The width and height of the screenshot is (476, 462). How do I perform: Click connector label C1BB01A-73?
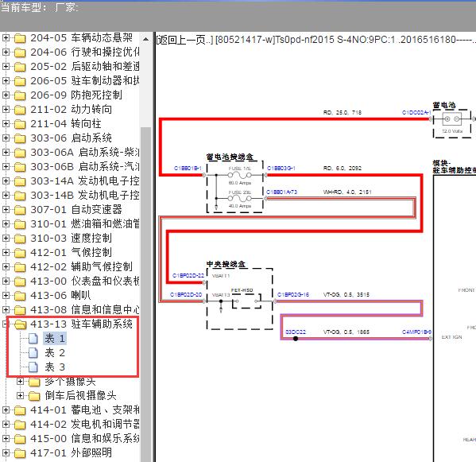(x=282, y=192)
